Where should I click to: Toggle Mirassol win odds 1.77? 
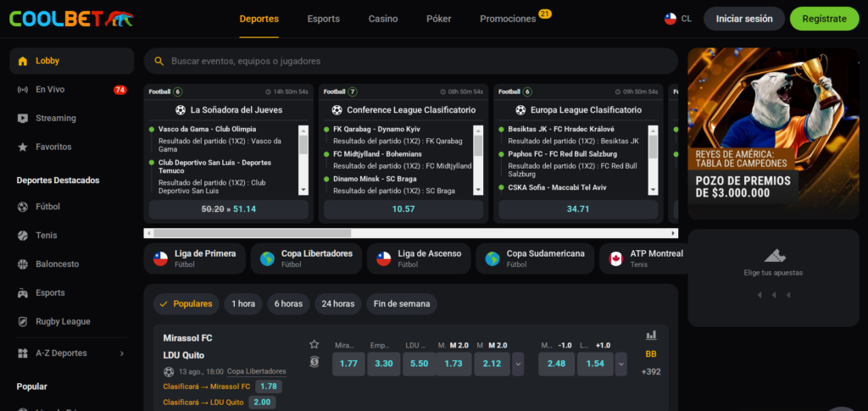point(348,364)
